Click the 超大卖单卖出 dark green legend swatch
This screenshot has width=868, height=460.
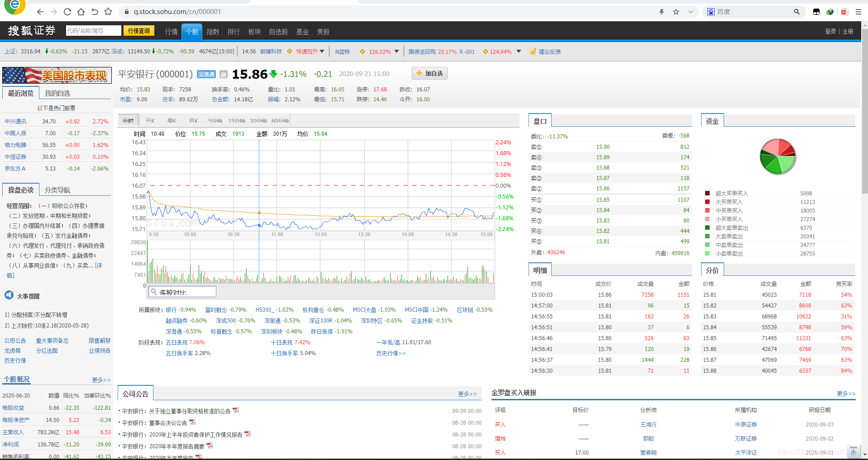coord(707,228)
